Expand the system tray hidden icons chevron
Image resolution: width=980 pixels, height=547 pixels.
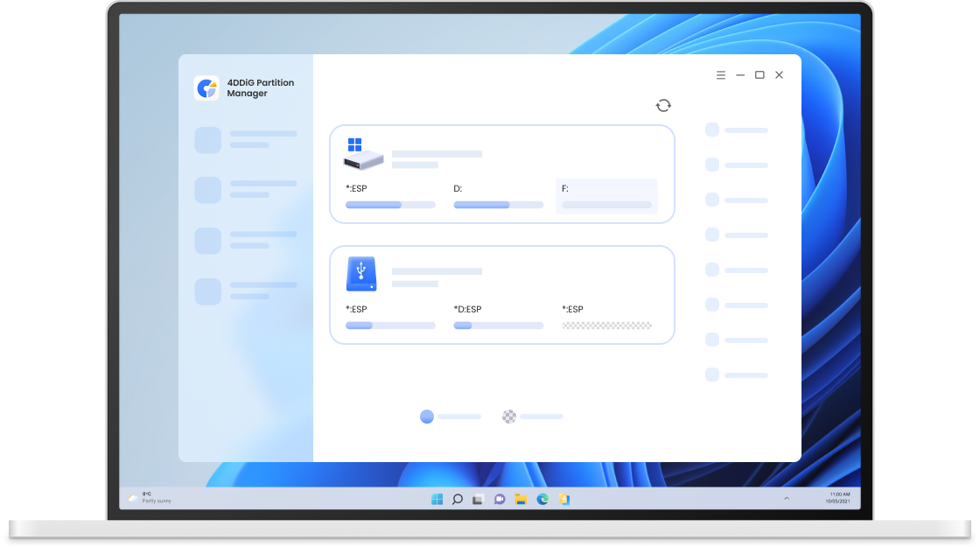point(787,498)
